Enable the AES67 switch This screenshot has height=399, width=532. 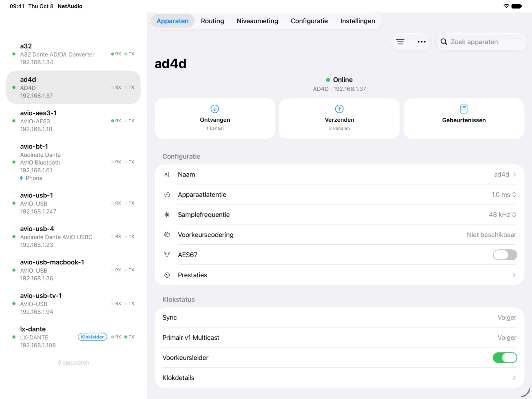coord(505,255)
